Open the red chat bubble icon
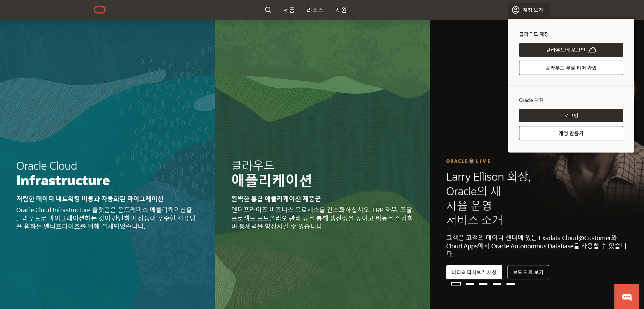Image resolution: width=644 pixels, height=309 pixels. pos(627,296)
